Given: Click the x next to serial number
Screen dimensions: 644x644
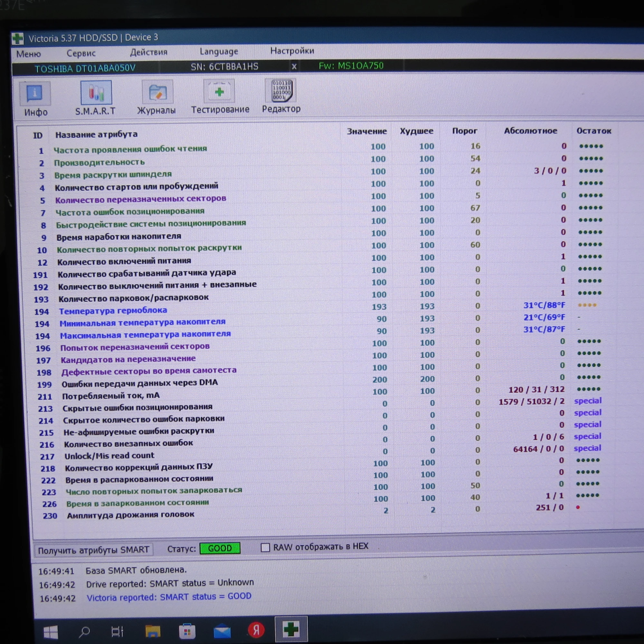Looking at the screenshot, I should 294,67.
